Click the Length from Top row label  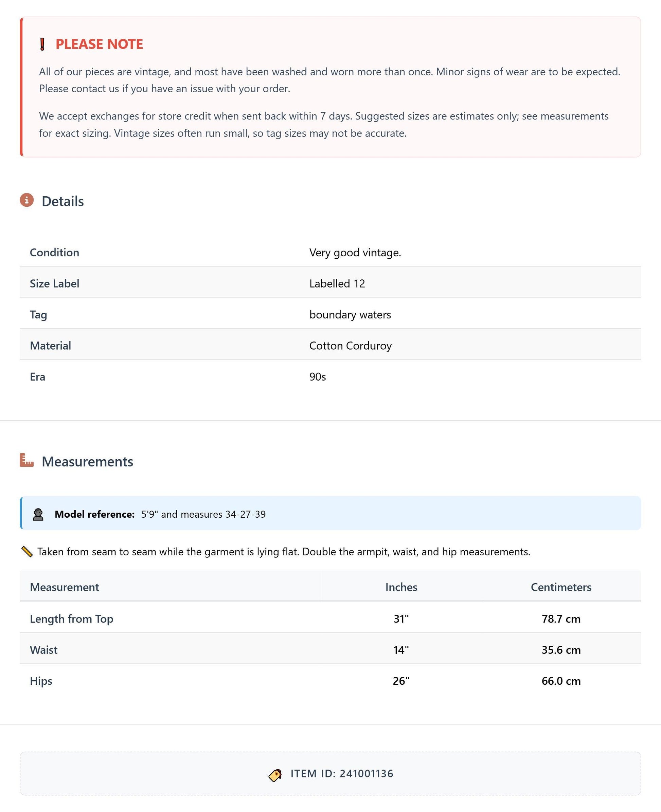coord(72,619)
